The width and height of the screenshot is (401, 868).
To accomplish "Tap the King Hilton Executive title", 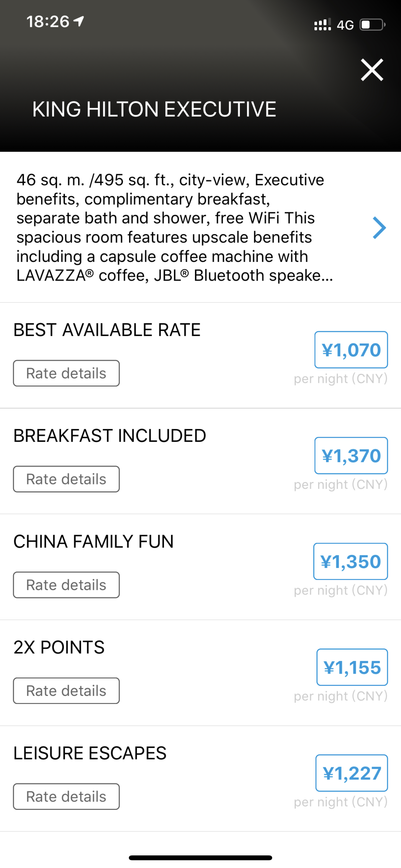I will (x=154, y=109).
